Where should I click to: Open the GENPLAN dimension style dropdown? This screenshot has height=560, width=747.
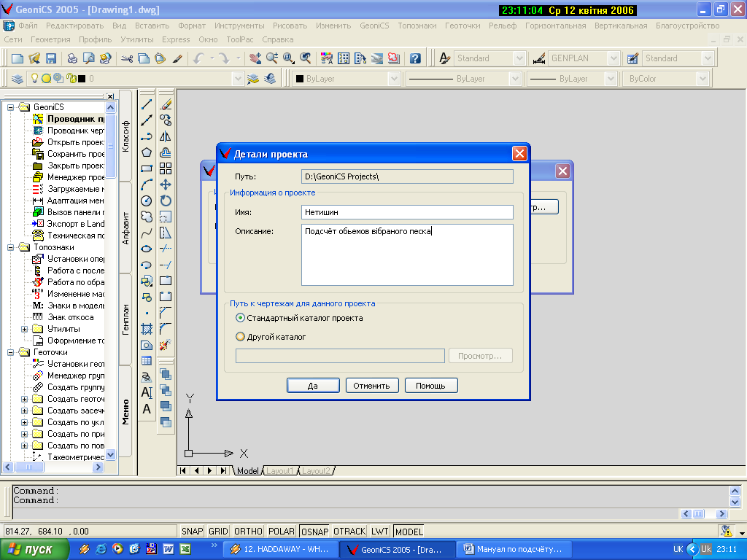pos(614,58)
